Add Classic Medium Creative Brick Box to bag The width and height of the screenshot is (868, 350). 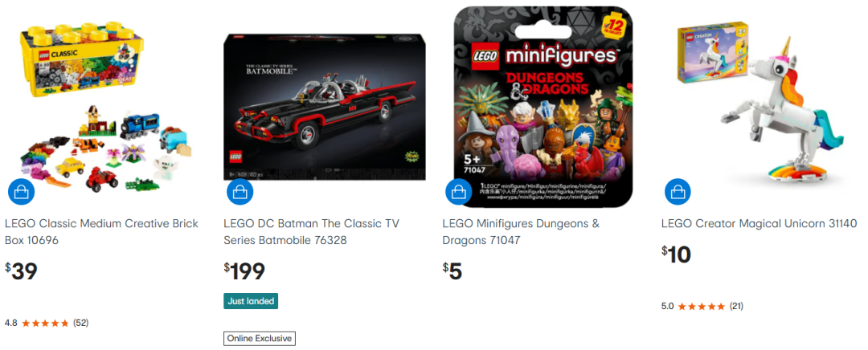pos(21,192)
